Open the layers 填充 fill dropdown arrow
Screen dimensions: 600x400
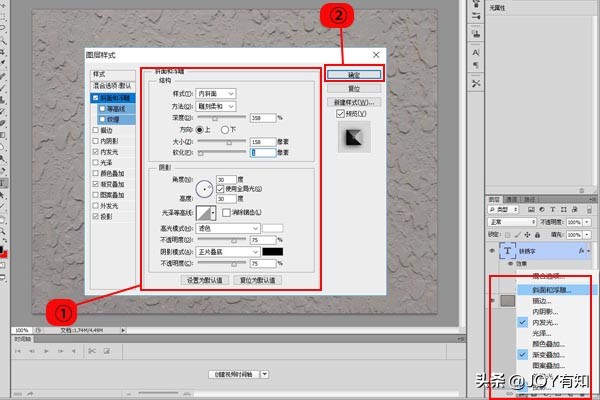pos(587,235)
